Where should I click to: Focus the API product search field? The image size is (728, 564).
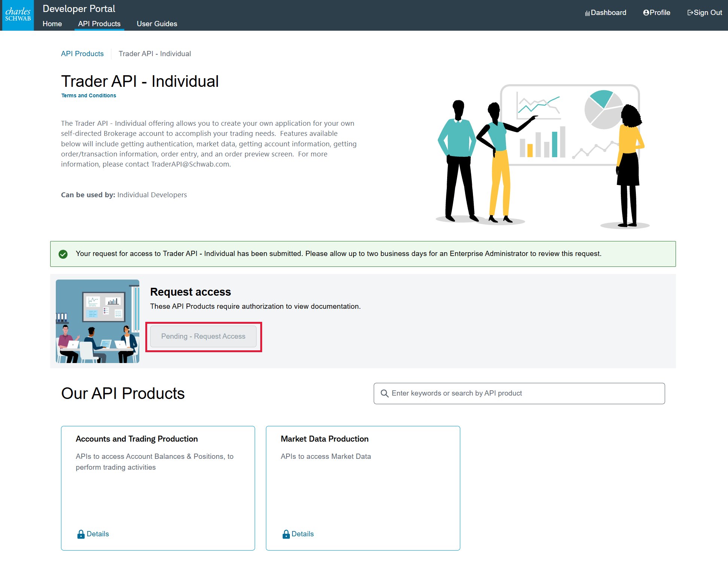coord(519,393)
